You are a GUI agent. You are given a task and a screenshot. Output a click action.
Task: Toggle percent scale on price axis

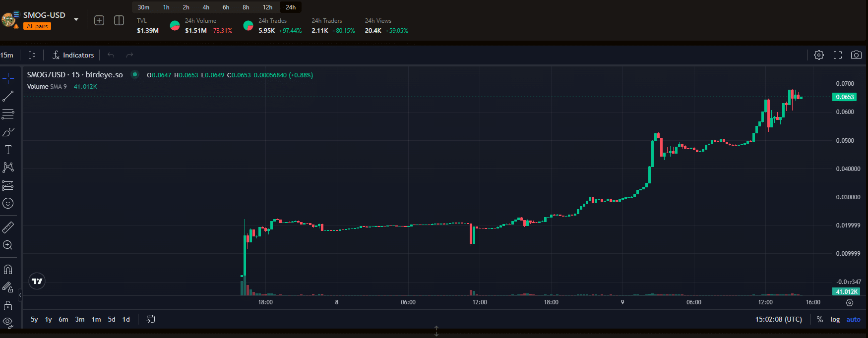pos(820,320)
